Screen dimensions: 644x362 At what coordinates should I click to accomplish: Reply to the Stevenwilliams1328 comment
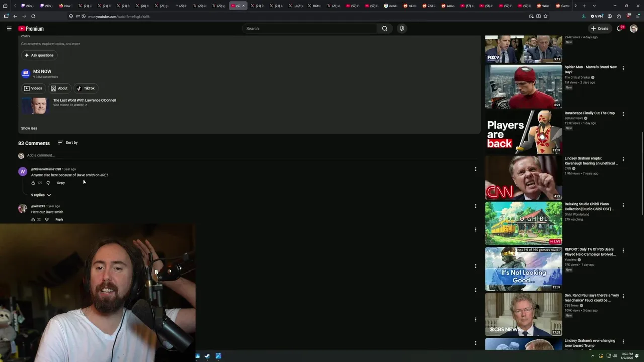(61, 183)
